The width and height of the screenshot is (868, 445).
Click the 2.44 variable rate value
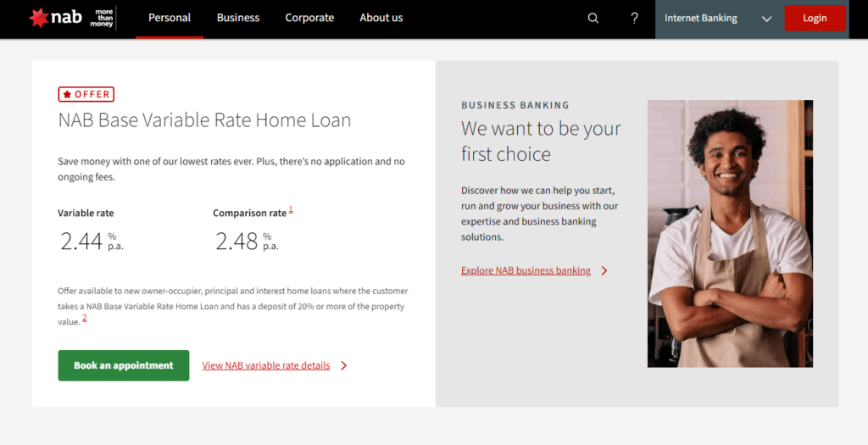tap(81, 242)
